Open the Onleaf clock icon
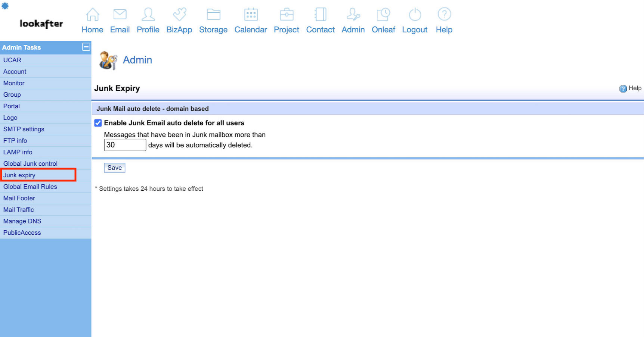 [x=383, y=15]
